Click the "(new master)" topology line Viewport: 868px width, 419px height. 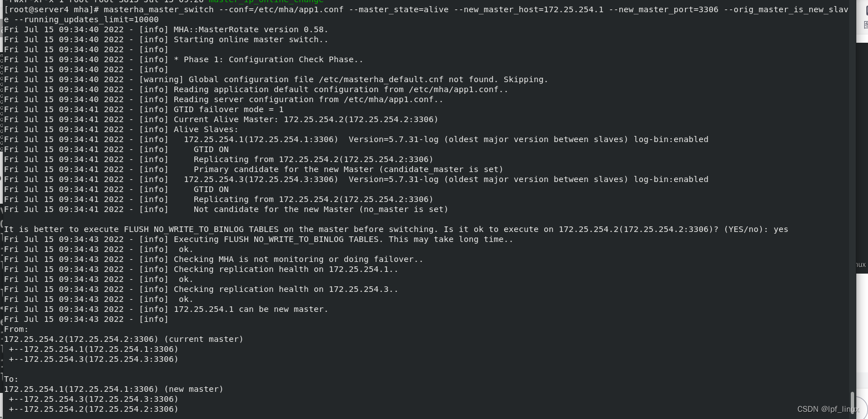tap(113, 389)
